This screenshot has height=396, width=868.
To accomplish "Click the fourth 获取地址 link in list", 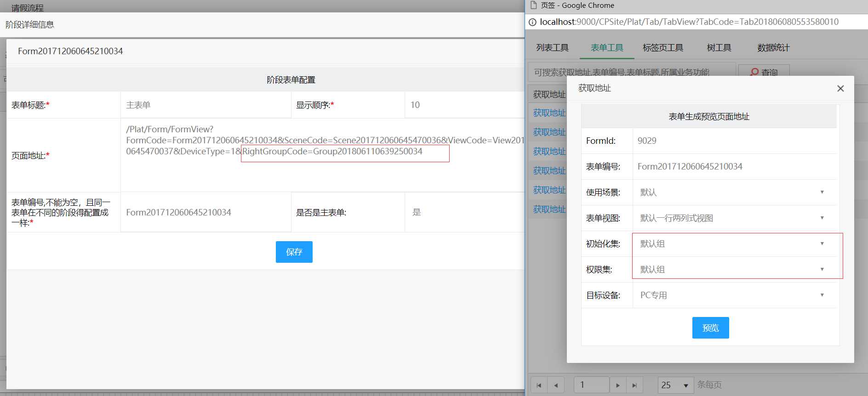I will click(x=549, y=171).
